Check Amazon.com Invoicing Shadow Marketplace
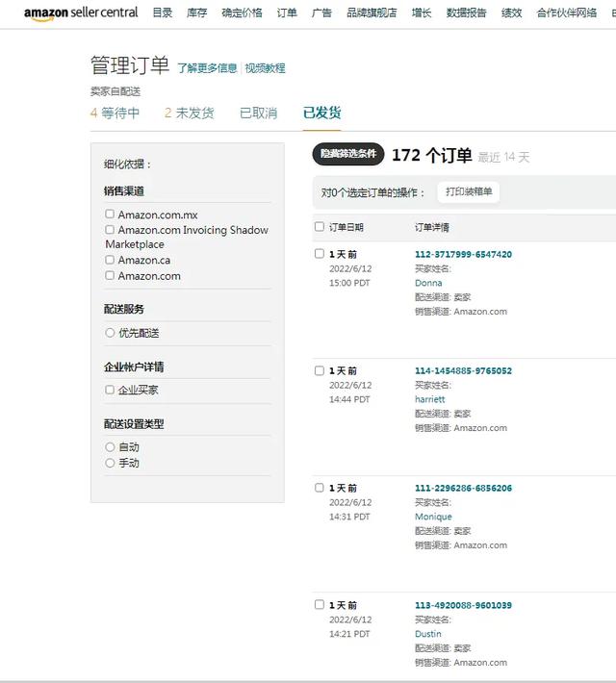 (110, 230)
